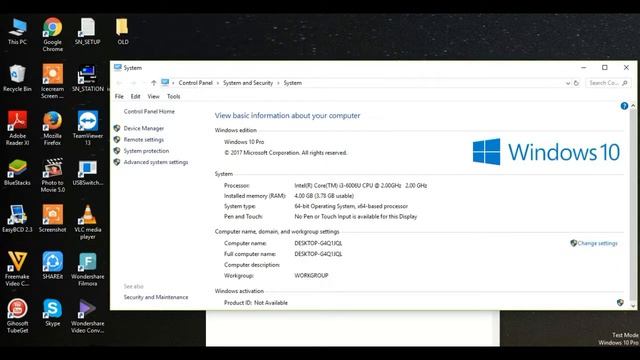Click the processor value 'Intel(R) Core(TM) i3-6006U'
Viewport: 640px width, 360px height.
pyautogui.click(x=360, y=185)
